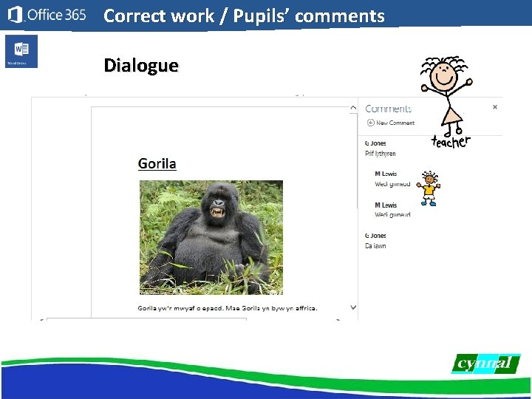Select the second M Lewis reply comment
This screenshot has height=399, width=532.
coord(392,210)
